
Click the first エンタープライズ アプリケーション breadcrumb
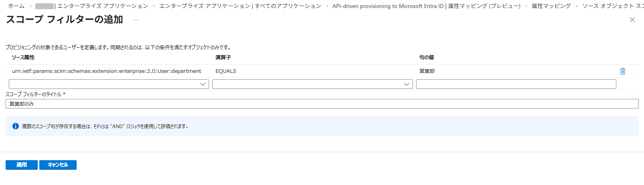tap(91, 6)
